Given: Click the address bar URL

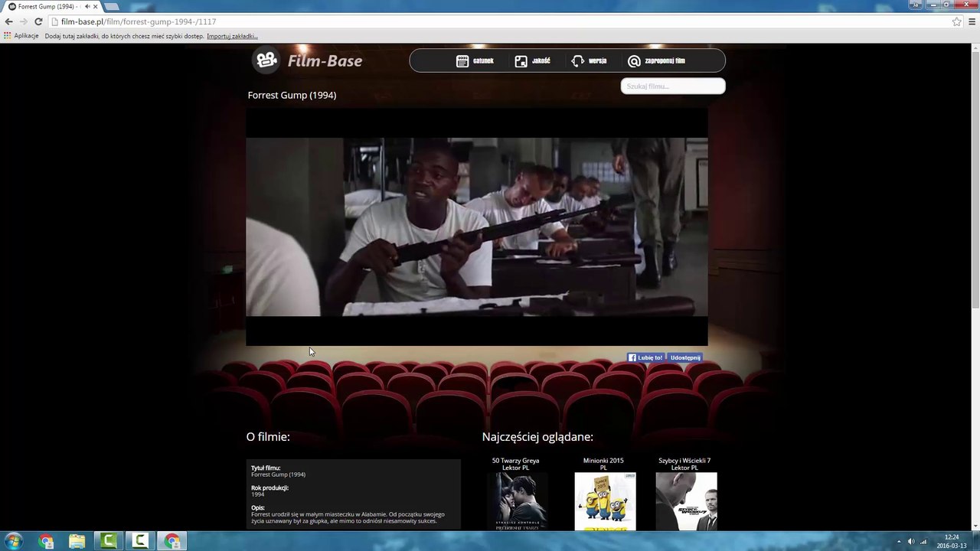Looking at the screenshot, I should click(x=139, y=21).
